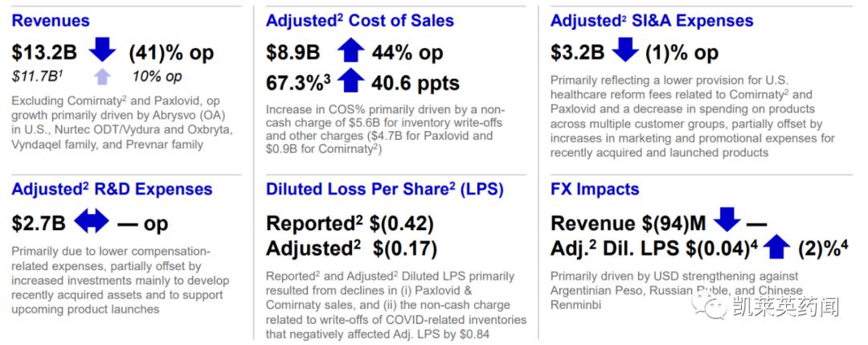Click the Reported $(0.42) loss figure
The image size is (868, 345).
pyautogui.click(x=351, y=223)
